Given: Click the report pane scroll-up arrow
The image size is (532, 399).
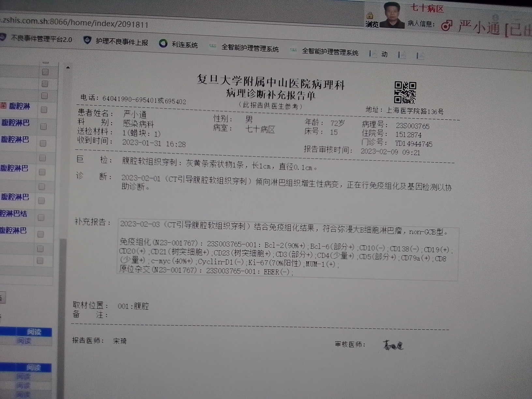Looking at the screenshot, I should 68,67.
